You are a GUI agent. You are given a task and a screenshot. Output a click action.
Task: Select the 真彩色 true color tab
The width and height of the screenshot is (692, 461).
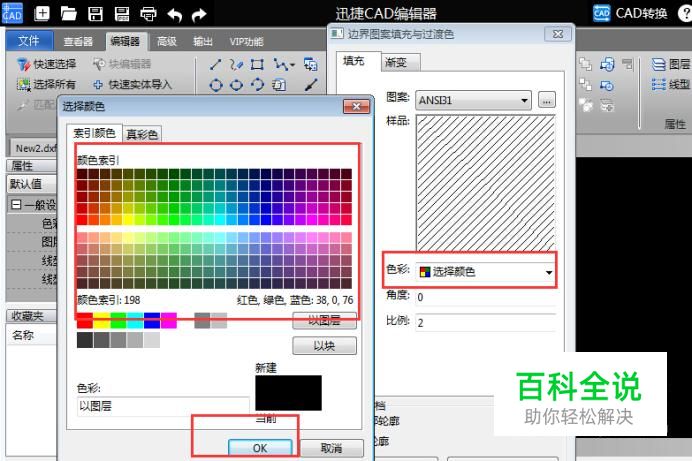coord(142,134)
